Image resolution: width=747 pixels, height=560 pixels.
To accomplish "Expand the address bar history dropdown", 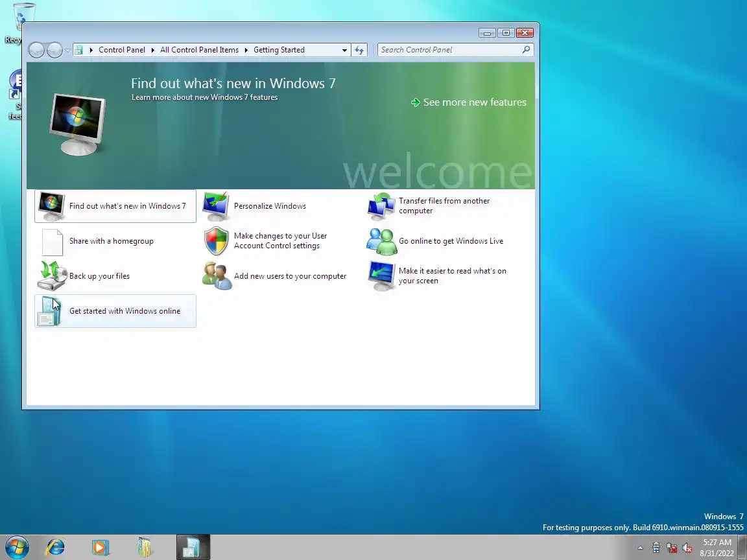I will (x=344, y=50).
